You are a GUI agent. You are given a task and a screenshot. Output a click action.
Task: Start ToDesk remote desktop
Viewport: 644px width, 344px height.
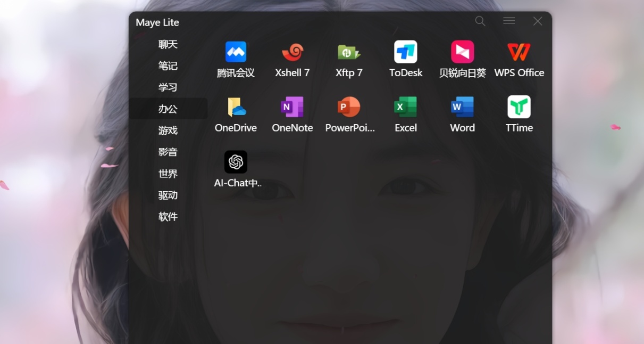coord(406,52)
